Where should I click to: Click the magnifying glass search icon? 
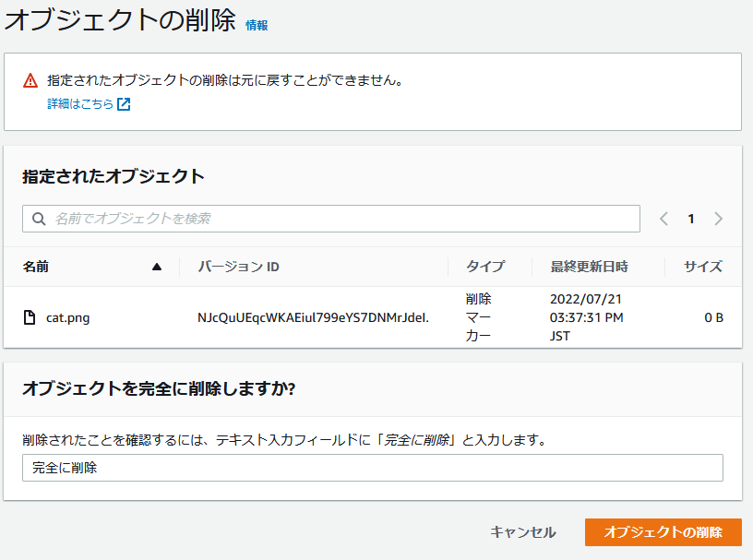click(x=39, y=219)
